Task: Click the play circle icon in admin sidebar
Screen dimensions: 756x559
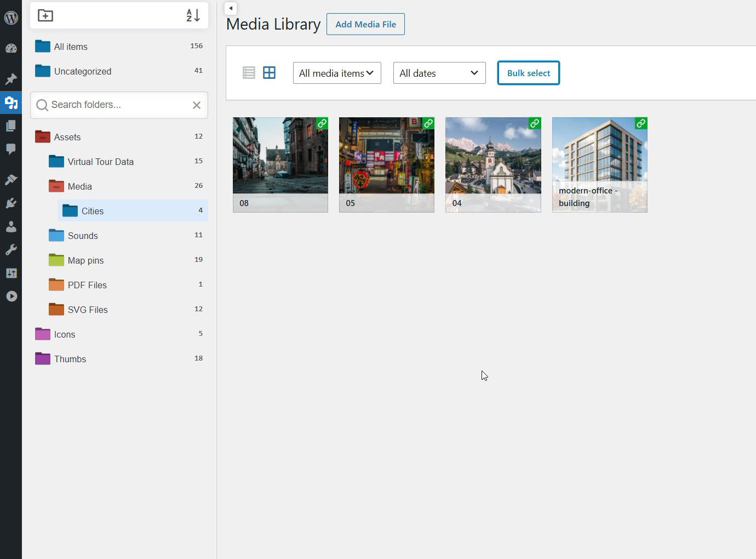Action: click(x=11, y=296)
